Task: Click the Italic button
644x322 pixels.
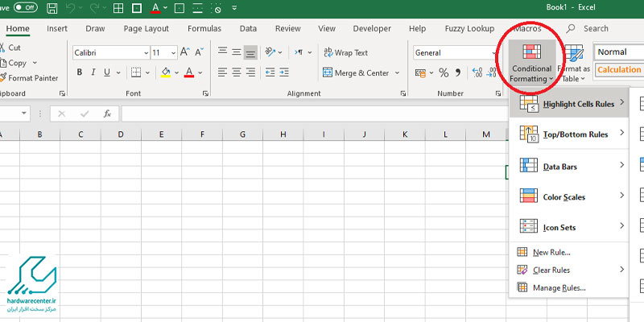Action: [x=93, y=72]
